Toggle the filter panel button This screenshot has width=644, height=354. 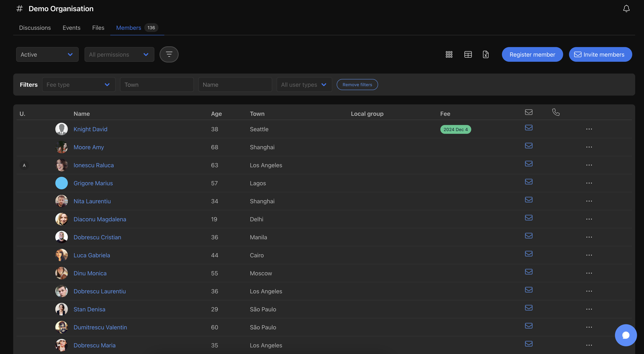(169, 54)
